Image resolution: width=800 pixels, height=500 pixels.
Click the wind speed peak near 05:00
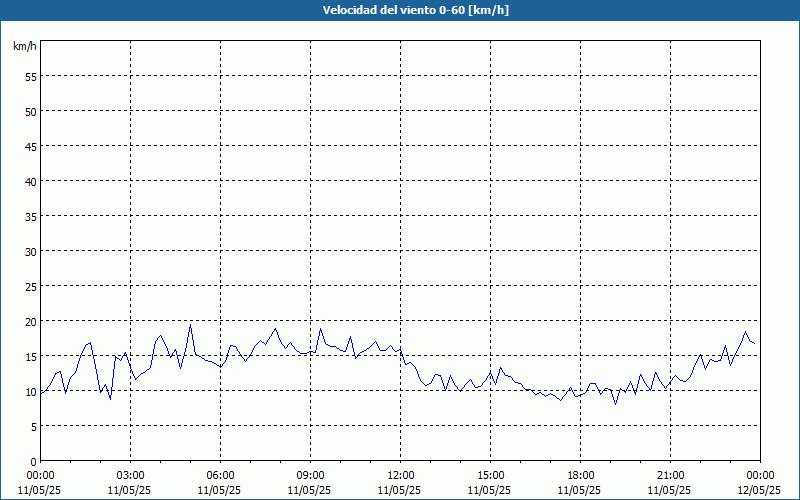coord(190,325)
